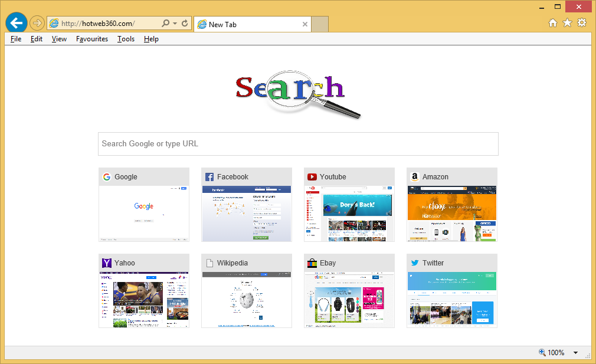Click the Facebook f icon
Screen dimensions: 596x364
click(209, 177)
